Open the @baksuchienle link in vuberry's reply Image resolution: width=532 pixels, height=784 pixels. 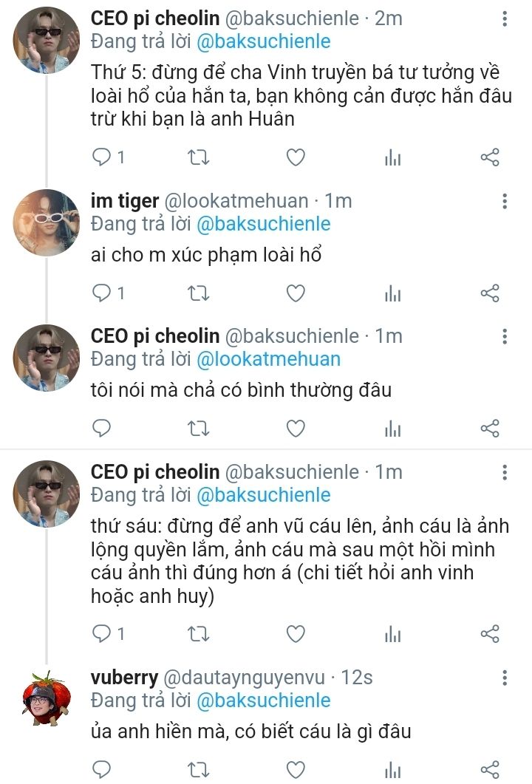(263, 700)
